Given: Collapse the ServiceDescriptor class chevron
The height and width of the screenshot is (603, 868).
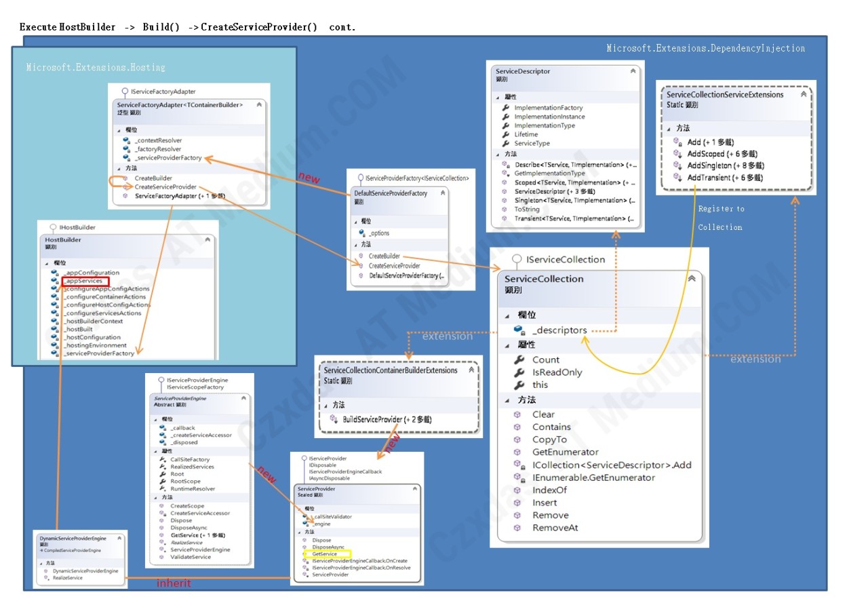Looking at the screenshot, I should pos(633,71).
